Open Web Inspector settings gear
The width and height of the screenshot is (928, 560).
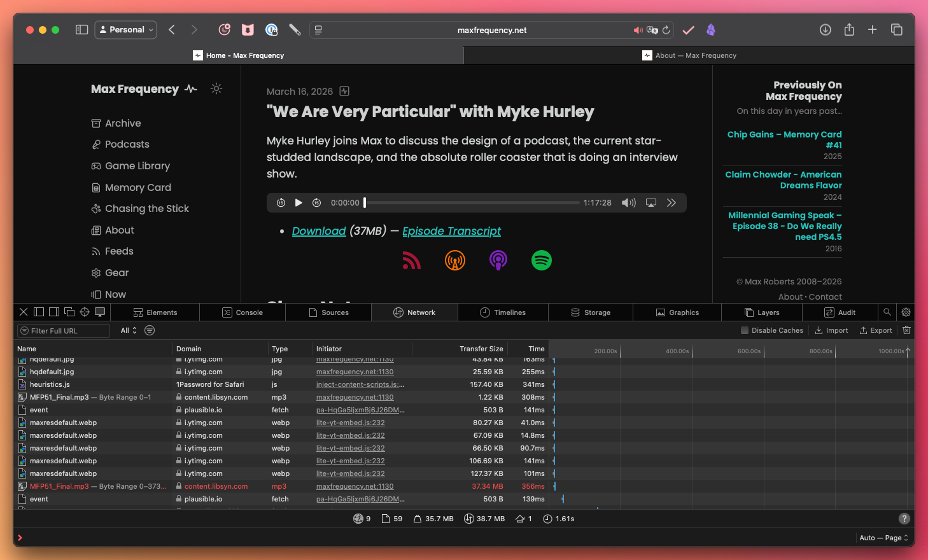click(x=906, y=312)
